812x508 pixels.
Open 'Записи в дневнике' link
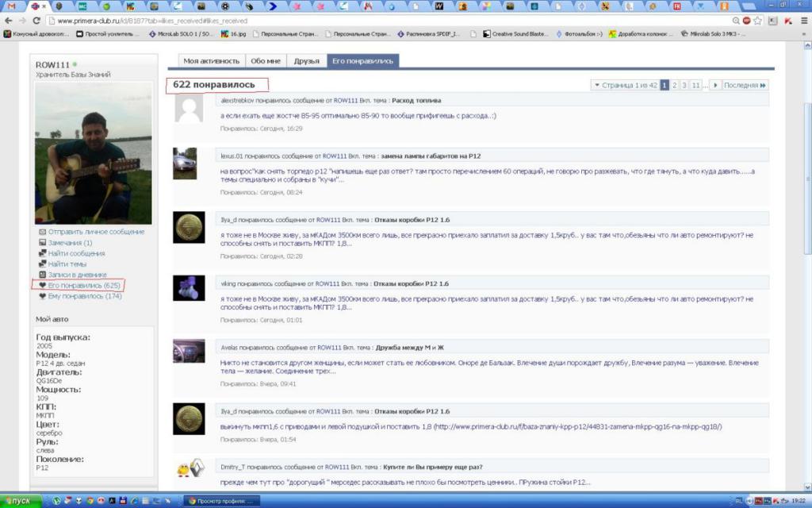click(77, 275)
